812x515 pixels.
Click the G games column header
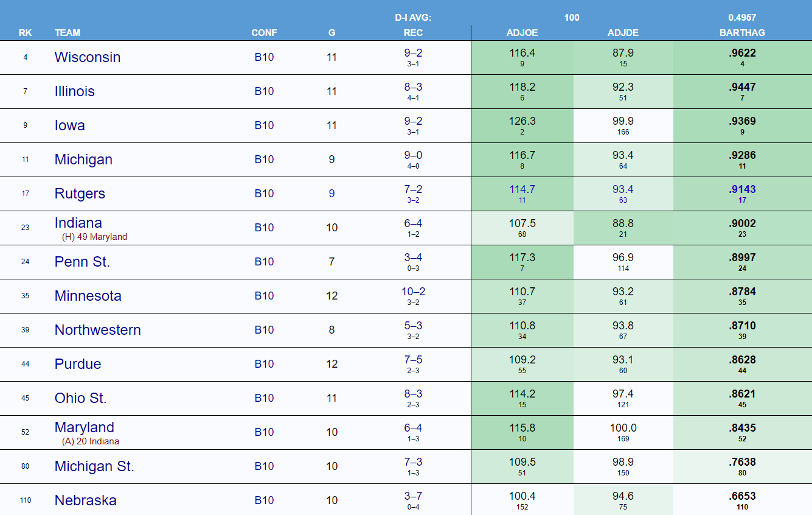click(331, 33)
